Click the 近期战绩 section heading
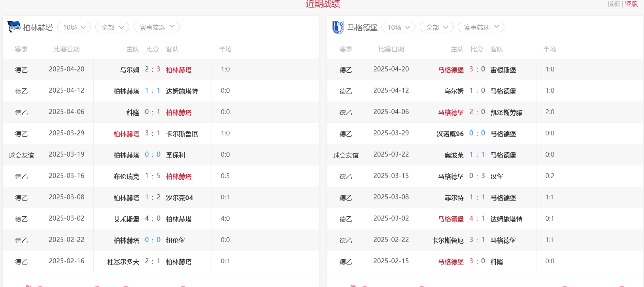The image size is (644, 287). 323,4
